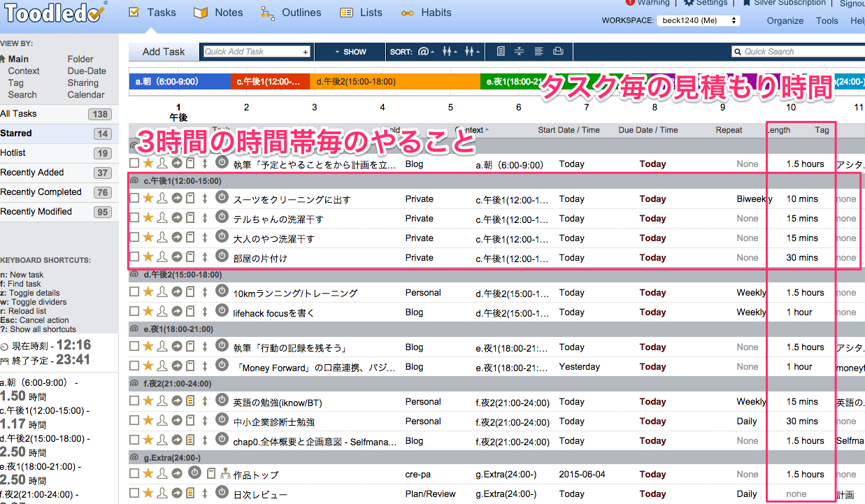This screenshot has height=504, width=865.
Task: Check off the 10kmランニング/トレーニング task
Action: pos(134,293)
